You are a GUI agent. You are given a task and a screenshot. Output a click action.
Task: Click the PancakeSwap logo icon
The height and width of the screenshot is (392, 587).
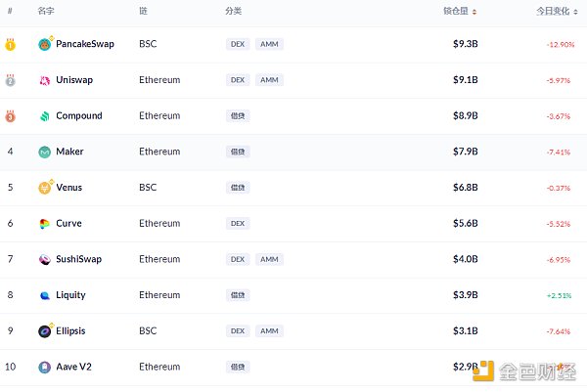coord(45,44)
